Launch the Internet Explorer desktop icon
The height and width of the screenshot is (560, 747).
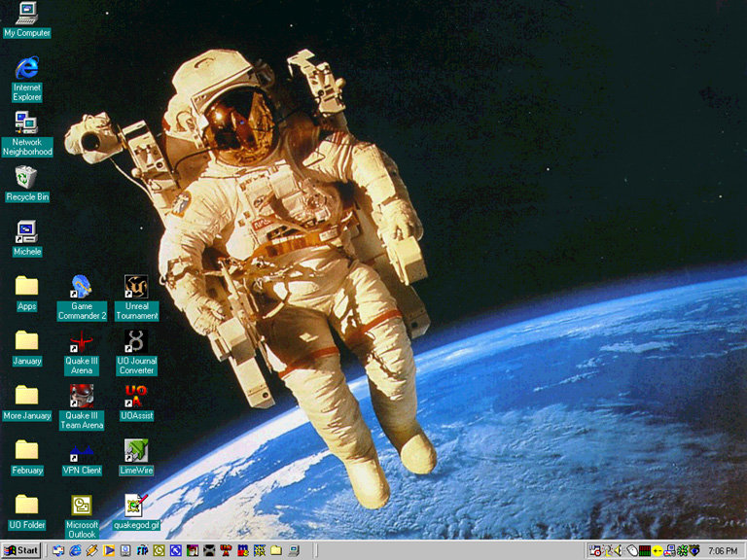(26, 79)
